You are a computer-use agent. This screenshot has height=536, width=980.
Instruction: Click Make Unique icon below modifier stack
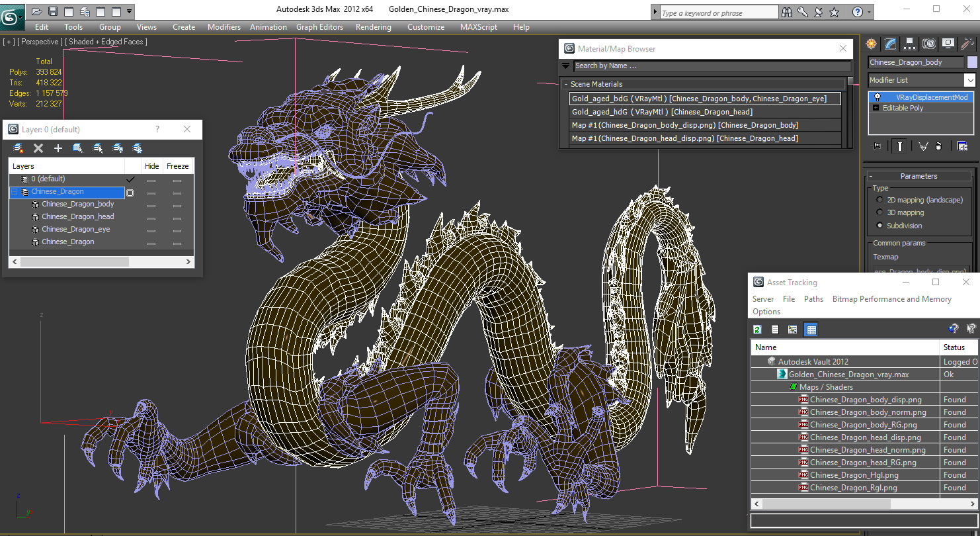tap(923, 146)
